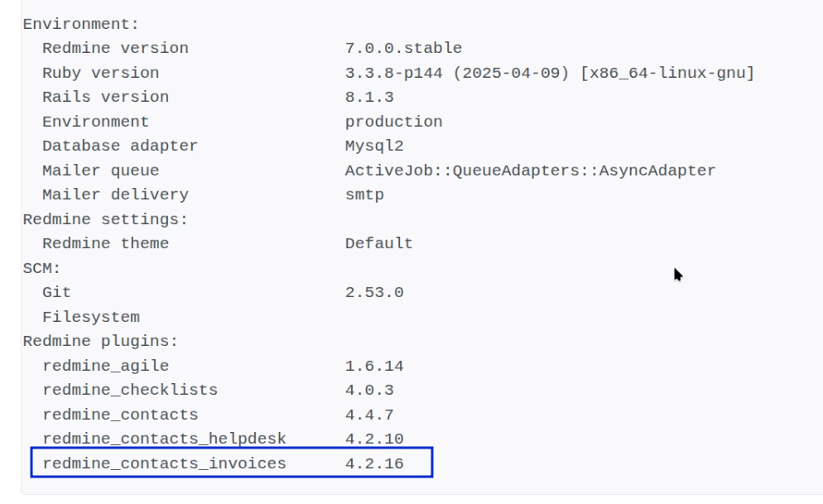Click the Redmine plugins heading
This screenshot has width=823, height=504.
[x=100, y=341]
